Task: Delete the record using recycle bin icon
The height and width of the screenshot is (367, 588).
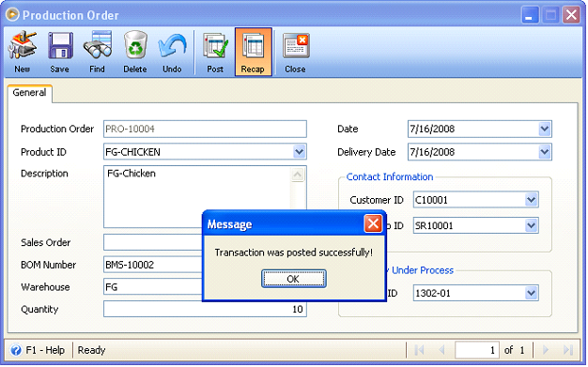Action: [135, 45]
